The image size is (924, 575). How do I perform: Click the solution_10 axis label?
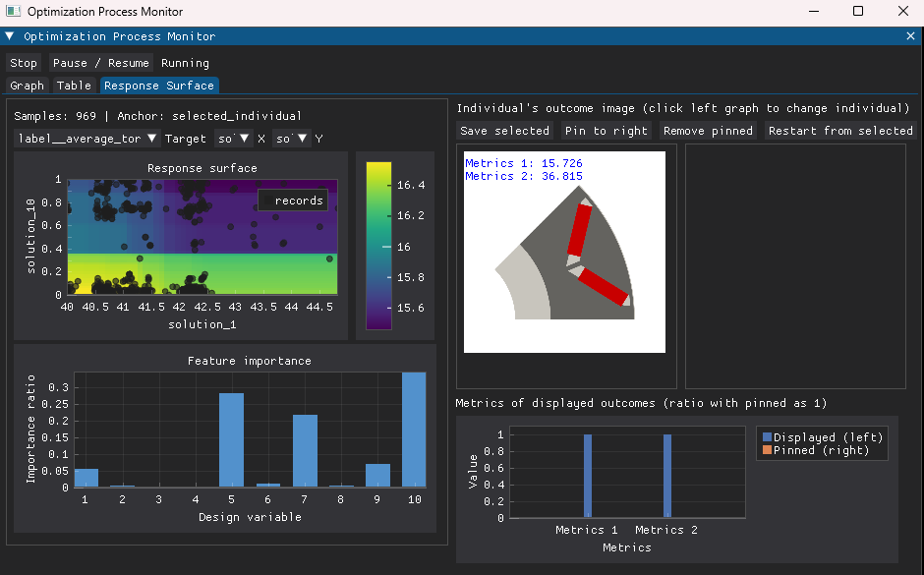tap(31, 237)
